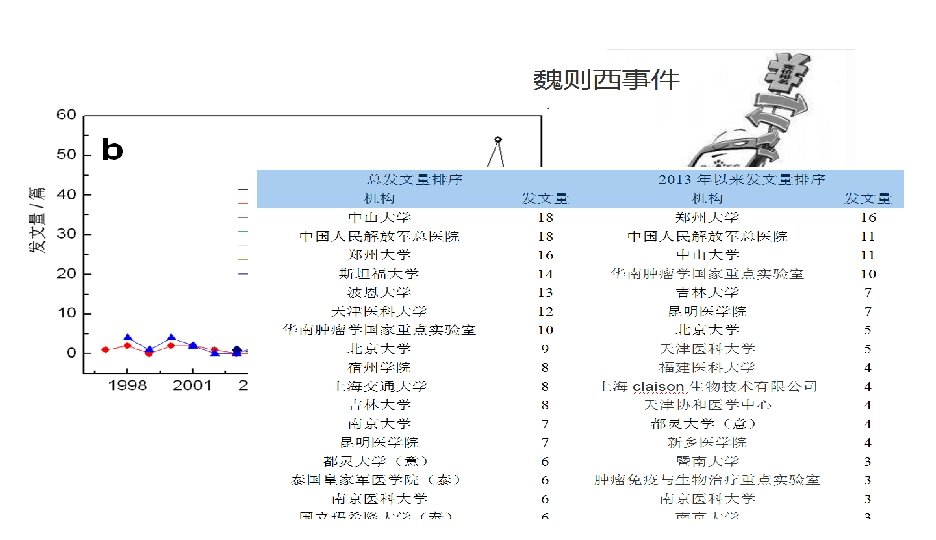Image resolution: width=936 pixels, height=540 pixels.
Task: Click 发文量 header under 2013年以来发文量排序
Action: click(x=867, y=198)
